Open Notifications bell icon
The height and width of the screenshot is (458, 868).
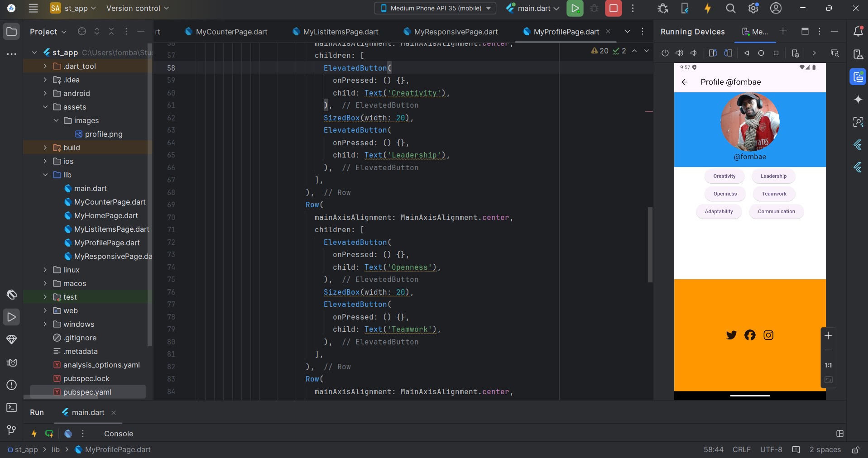(x=858, y=32)
